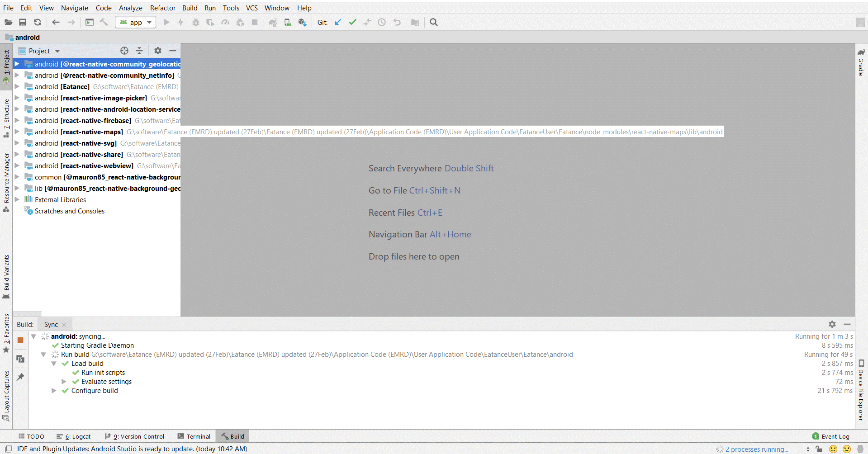Screen dimensions: 868x454
Task: Toggle the pin tab icon in Build panel
Action: tap(20, 377)
